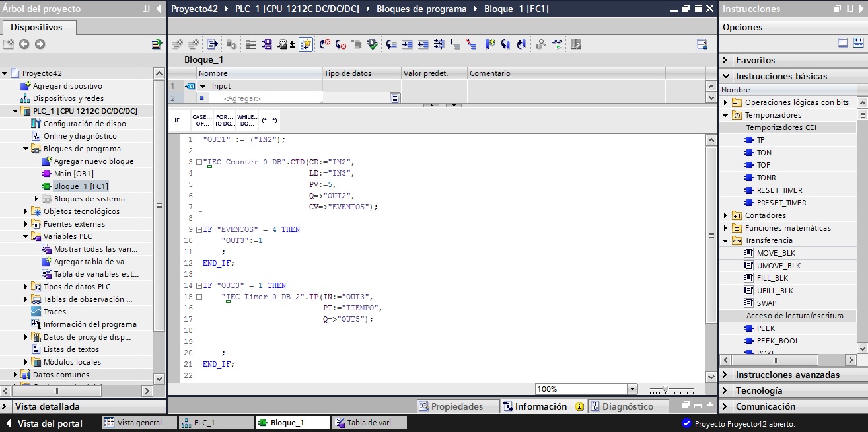Click the Online y diagnóstico icon

click(36, 136)
